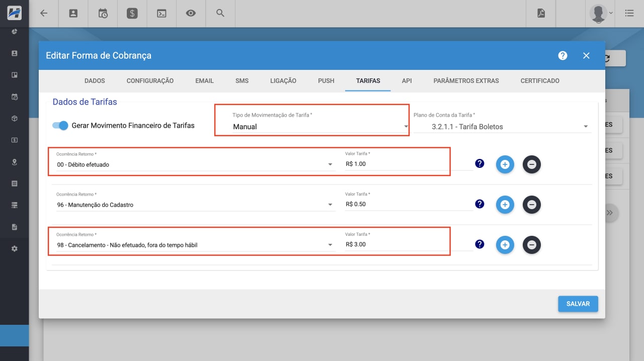Screen dimensions: 644x361
Task: Open the terminal console icon in top toolbar
Action: click(x=162, y=14)
